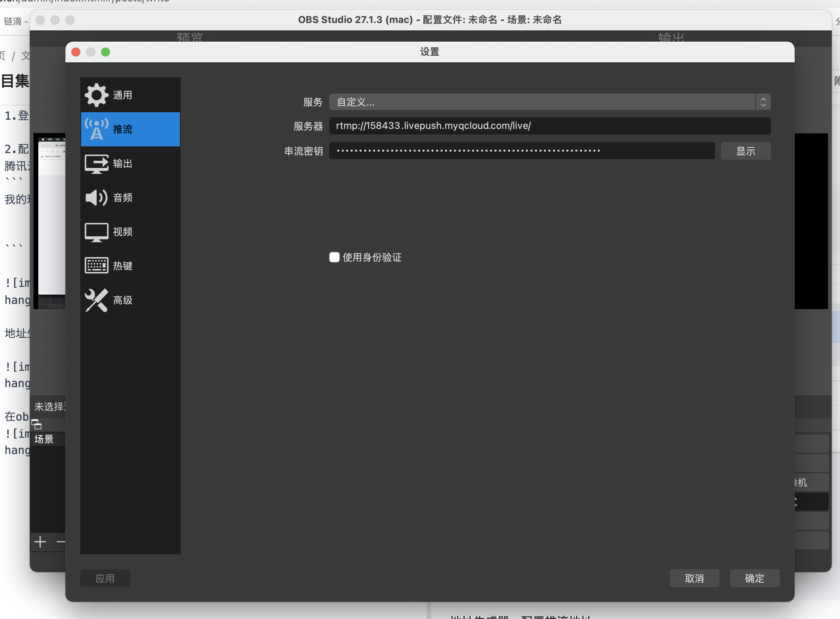Image resolution: width=840 pixels, height=619 pixels.
Task: Click the remove scene minus icon
Action: 61,542
